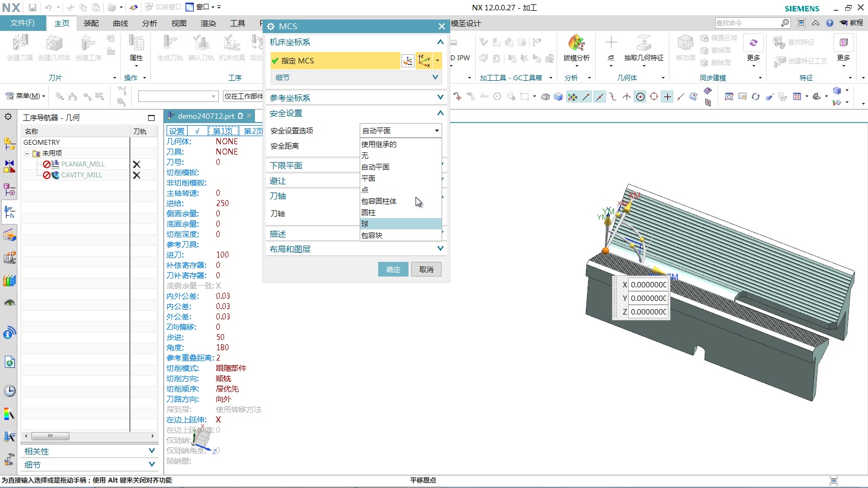Choose 球 in safety option list
868x488 pixels.
[400, 224]
